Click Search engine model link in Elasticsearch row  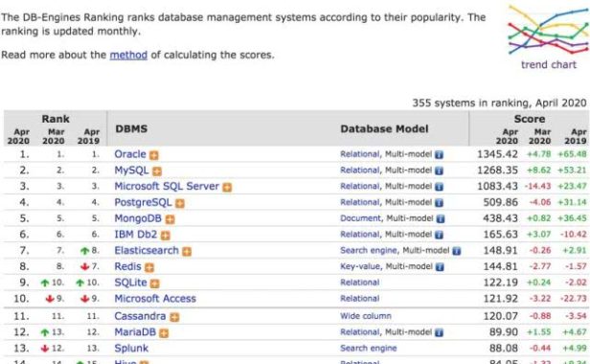click(369, 250)
